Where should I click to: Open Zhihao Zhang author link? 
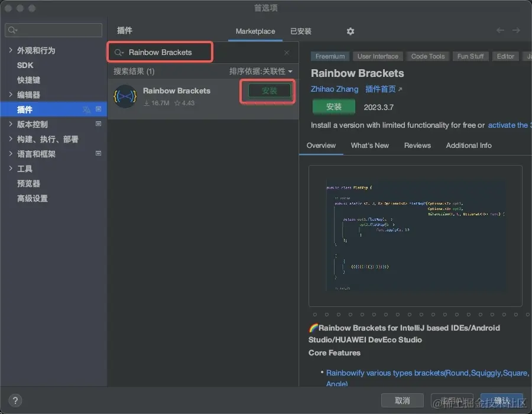[335, 89]
